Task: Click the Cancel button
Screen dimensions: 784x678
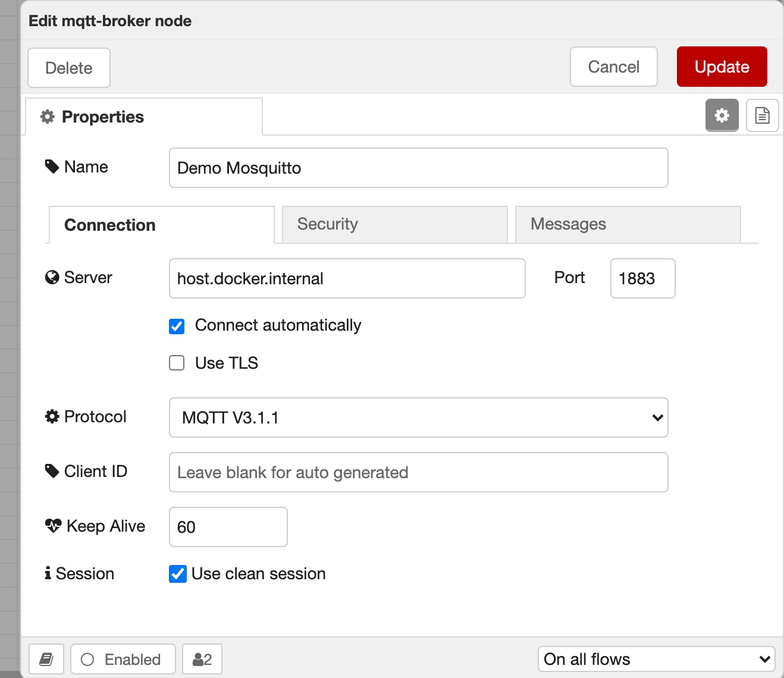Action: click(614, 67)
